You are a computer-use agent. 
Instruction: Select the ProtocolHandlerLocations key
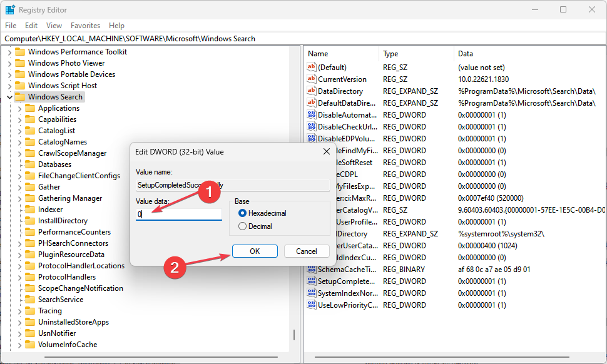click(81, 266)
